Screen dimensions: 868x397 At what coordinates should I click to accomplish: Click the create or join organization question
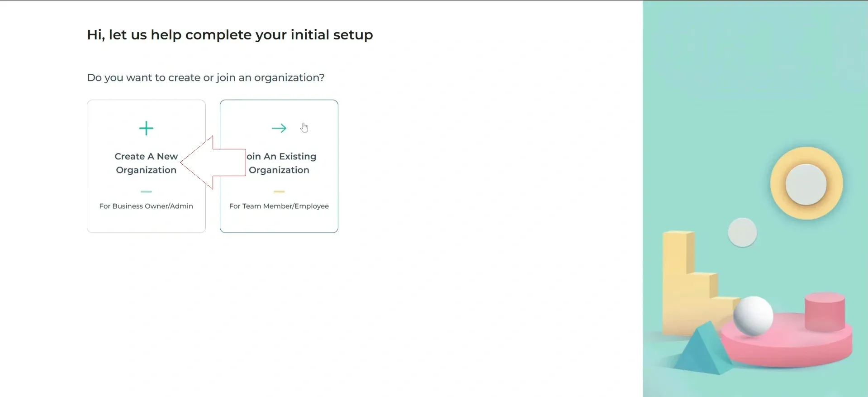(205, 77)
